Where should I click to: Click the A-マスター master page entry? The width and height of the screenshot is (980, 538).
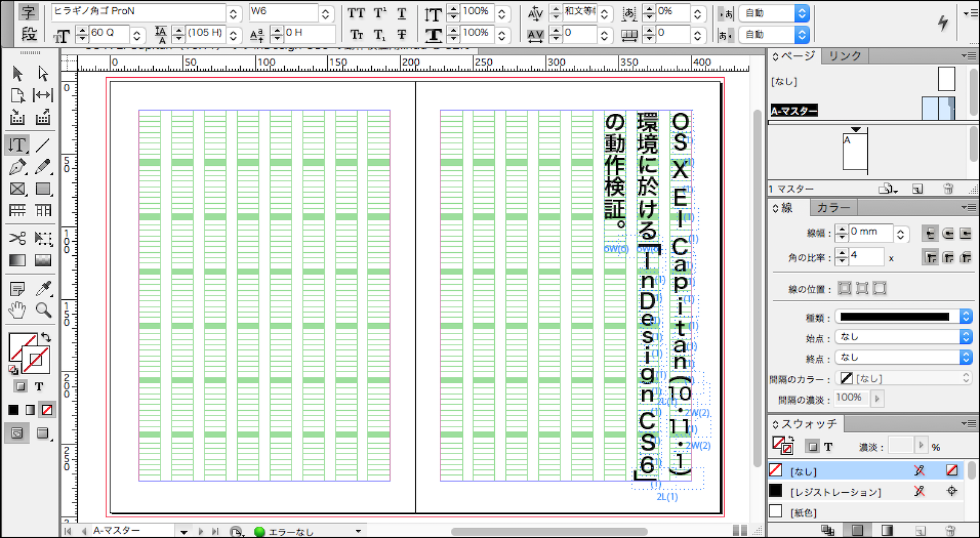[x=794, y=111]
